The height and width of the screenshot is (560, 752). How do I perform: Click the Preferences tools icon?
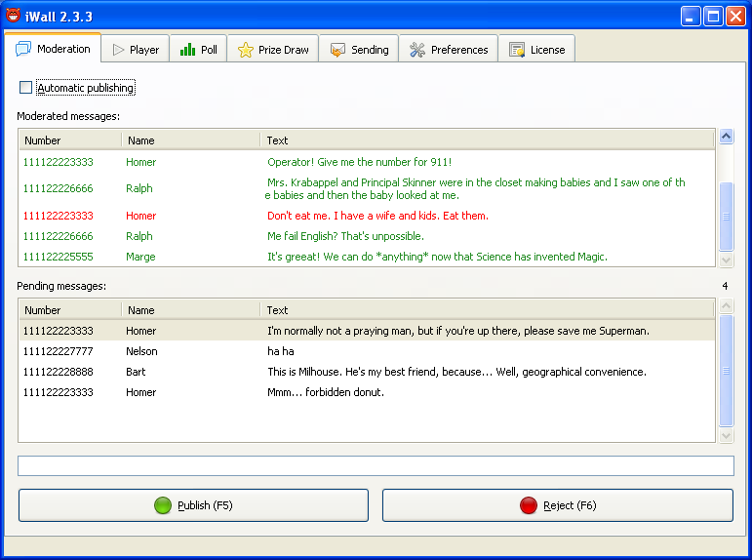tap(417, 50)
